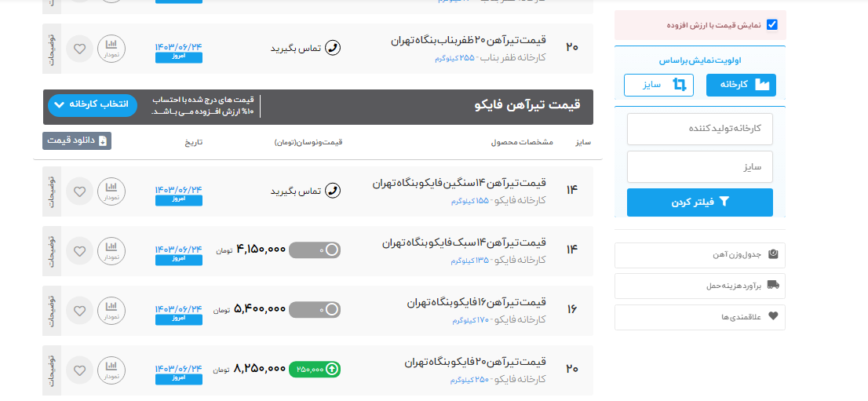Click دانلود قیمت download button

[x=77, y=140]
